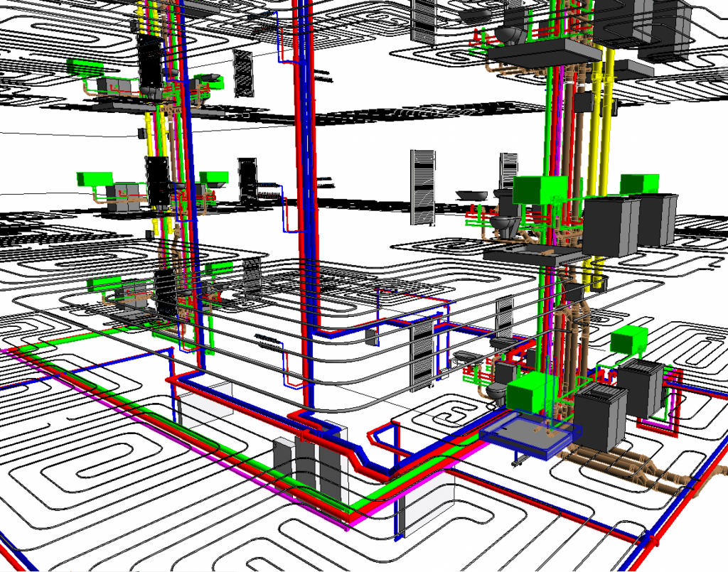The image size is (728, 572).
Task: Click the small green box at far lower right
Action: (629, 339)
